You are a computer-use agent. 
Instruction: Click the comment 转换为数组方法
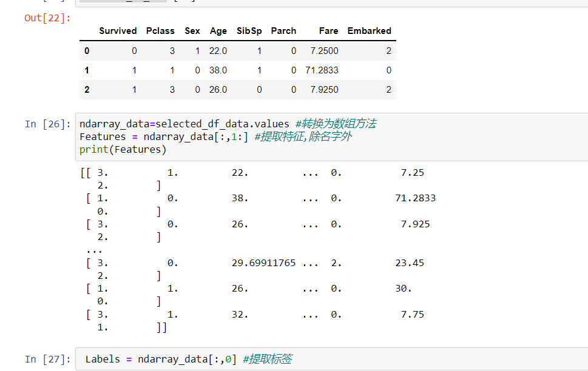point(336,124)
